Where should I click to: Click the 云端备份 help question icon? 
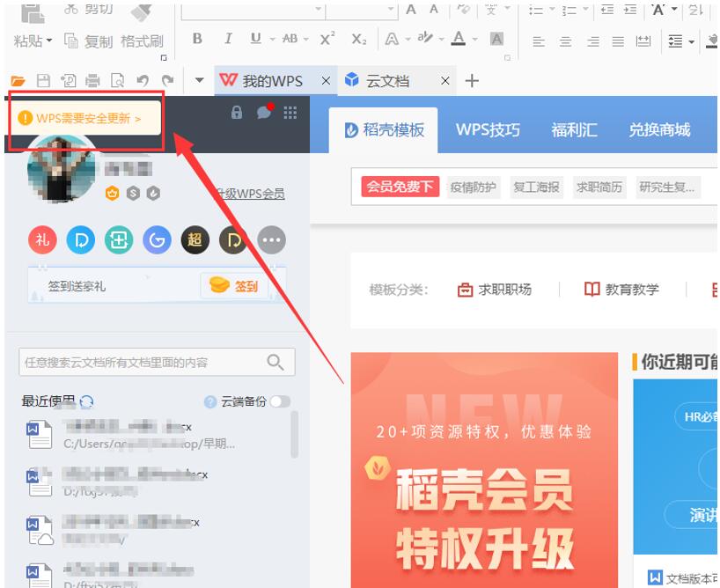point(210,402)
